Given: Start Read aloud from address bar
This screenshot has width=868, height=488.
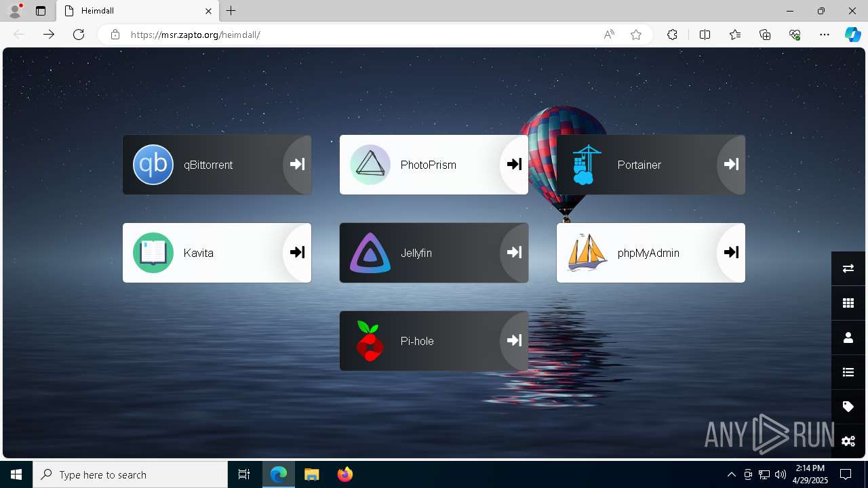Looking at the screenshot, I should tap(609, 35).
